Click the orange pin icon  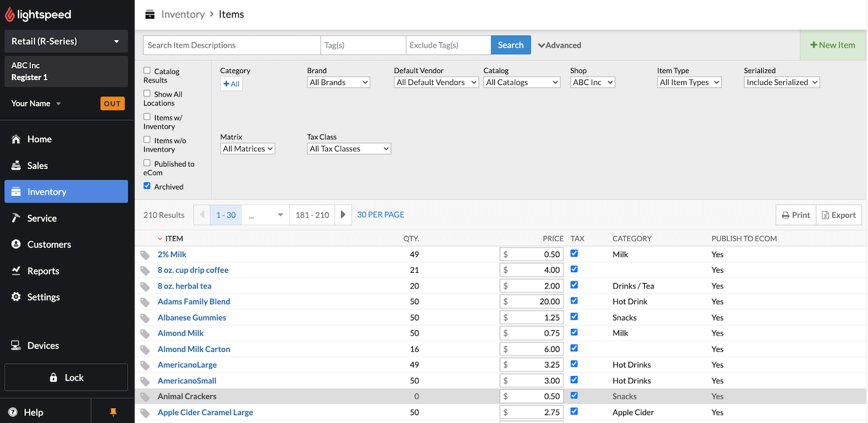click(113, 412)
